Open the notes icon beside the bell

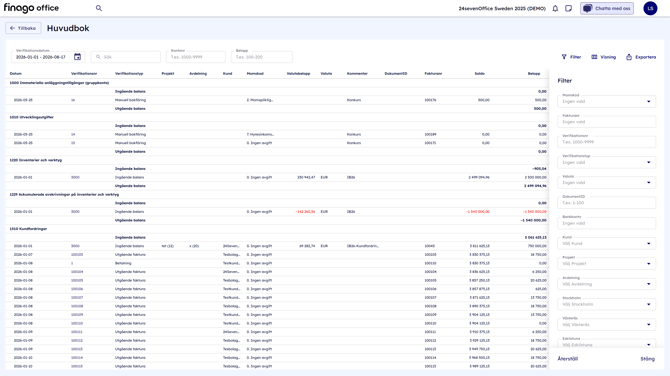click(x=568, y=8)
